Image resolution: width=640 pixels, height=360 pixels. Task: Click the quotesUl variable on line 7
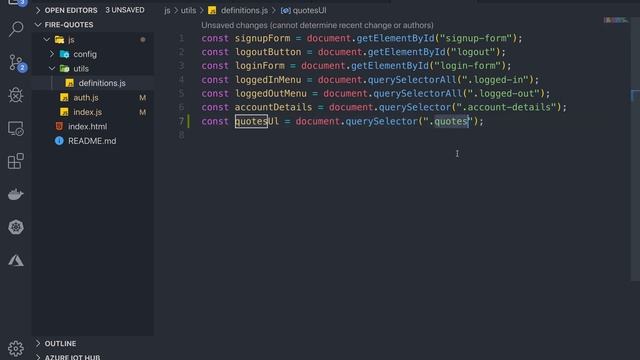click(x=256, y=121)
